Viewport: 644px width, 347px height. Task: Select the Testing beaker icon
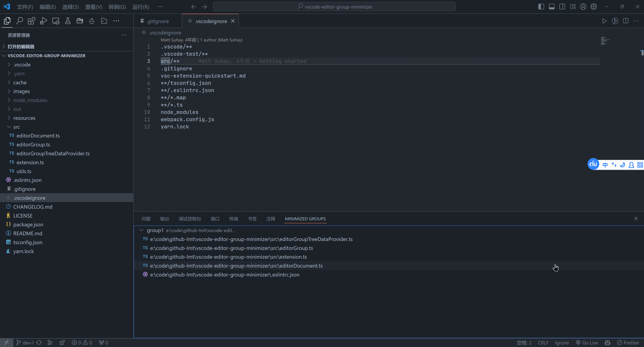[67, 21]
